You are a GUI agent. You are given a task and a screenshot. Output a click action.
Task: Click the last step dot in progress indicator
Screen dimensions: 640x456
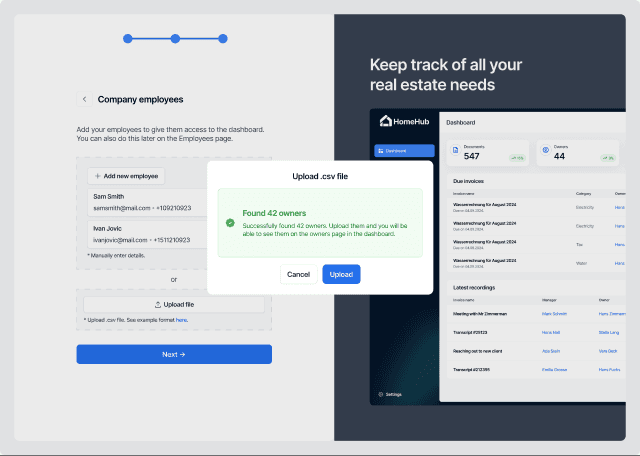(x=222, y=39)
